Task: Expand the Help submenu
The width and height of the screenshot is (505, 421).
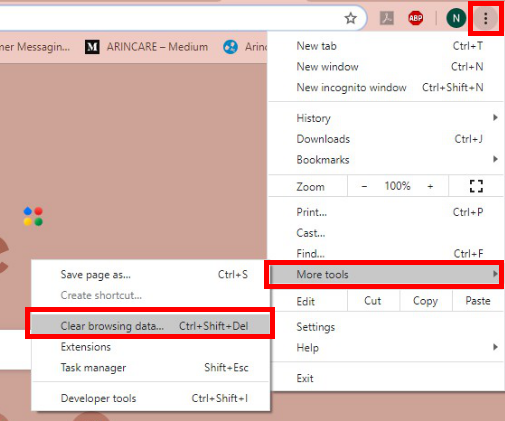Action: [386, 348]
